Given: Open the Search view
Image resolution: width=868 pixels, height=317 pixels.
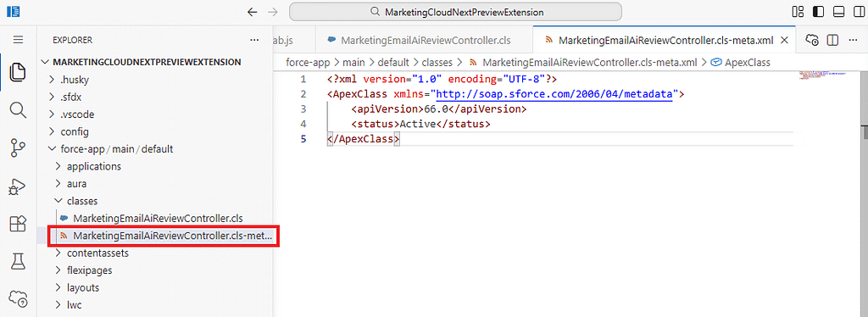Looking at the screenshot, I should (x=18, y=110).
